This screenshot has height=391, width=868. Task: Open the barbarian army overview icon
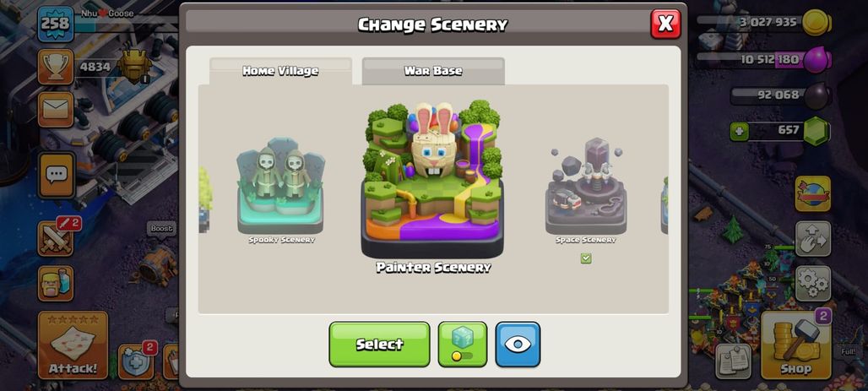pos(56,284)
